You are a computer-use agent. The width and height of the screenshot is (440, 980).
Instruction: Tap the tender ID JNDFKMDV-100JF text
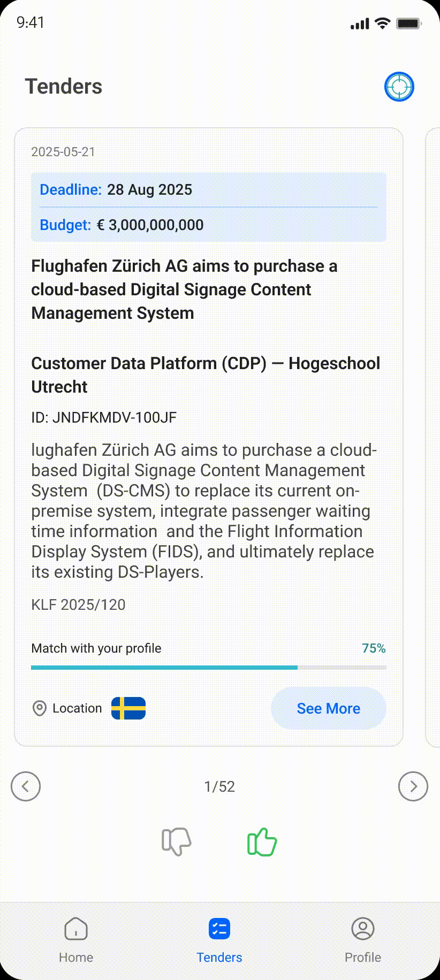click(x=104, y=418)
